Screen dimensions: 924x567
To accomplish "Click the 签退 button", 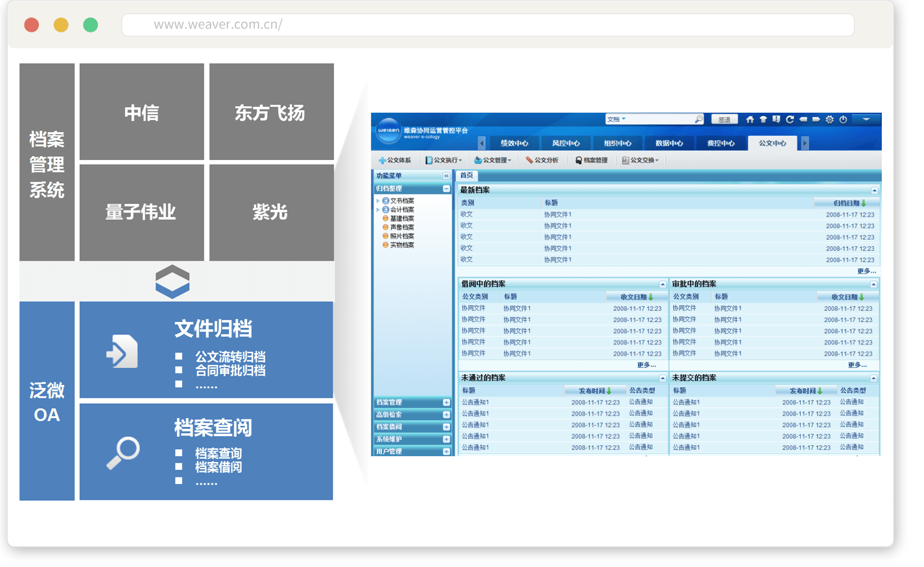I will 724,119.
